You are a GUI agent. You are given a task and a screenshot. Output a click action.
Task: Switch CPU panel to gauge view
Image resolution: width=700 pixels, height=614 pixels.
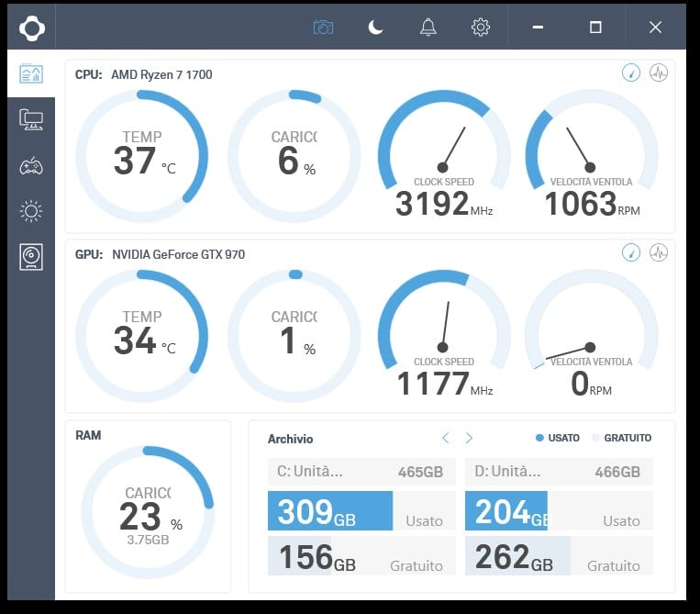tap(631, 73)
